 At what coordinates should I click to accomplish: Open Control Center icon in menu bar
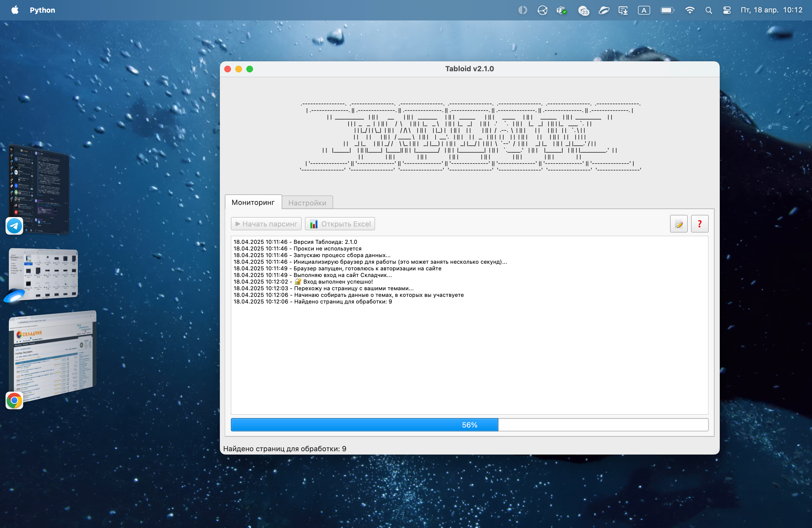[x=727, y=10]
